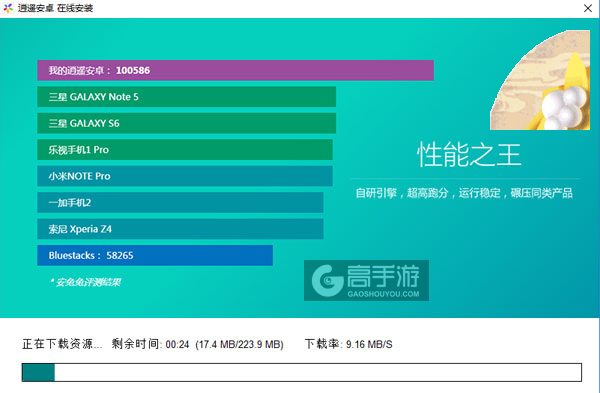The width and height of the screenshot is (600, 393).
Task: Click the 自研引擎 slogan text
Action: 464,193
